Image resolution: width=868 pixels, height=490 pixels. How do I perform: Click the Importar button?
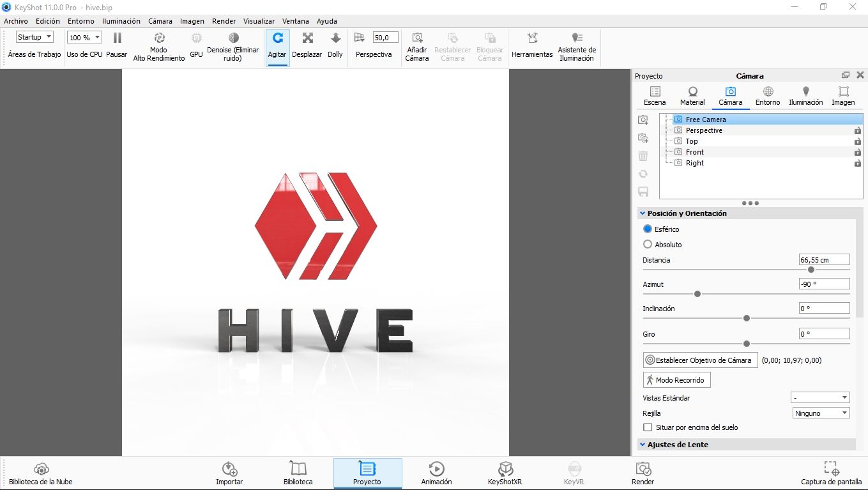click(x=229, y=473)
